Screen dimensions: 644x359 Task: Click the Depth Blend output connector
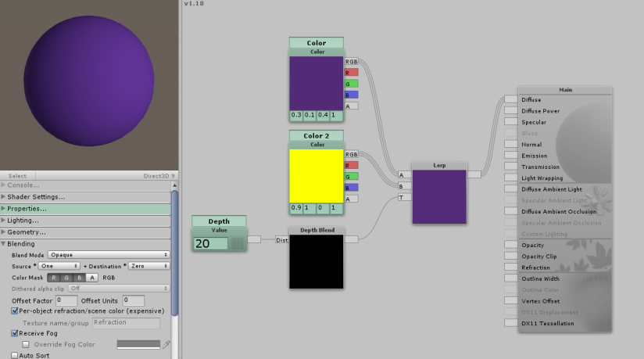tap(351, 239)
